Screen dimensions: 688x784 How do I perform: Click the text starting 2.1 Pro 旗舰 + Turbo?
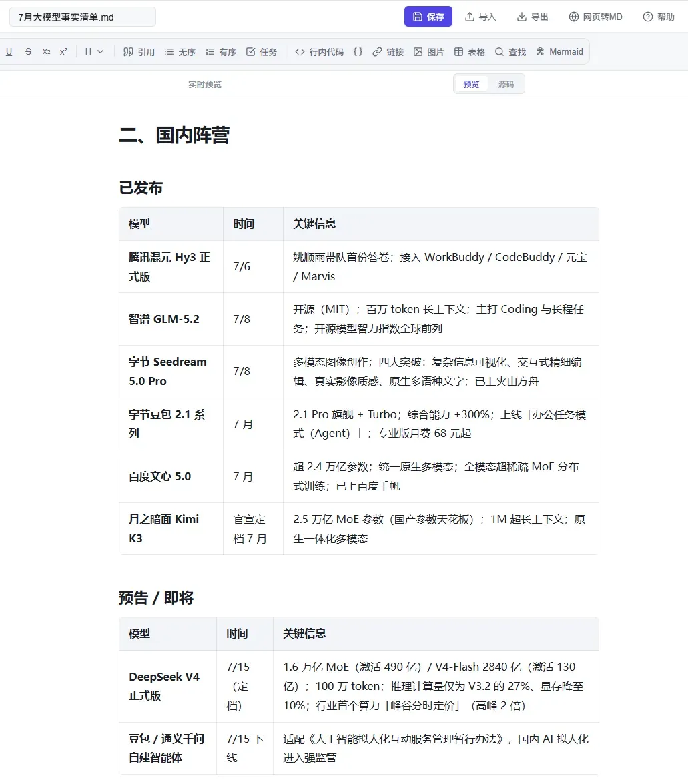point(440,424)
